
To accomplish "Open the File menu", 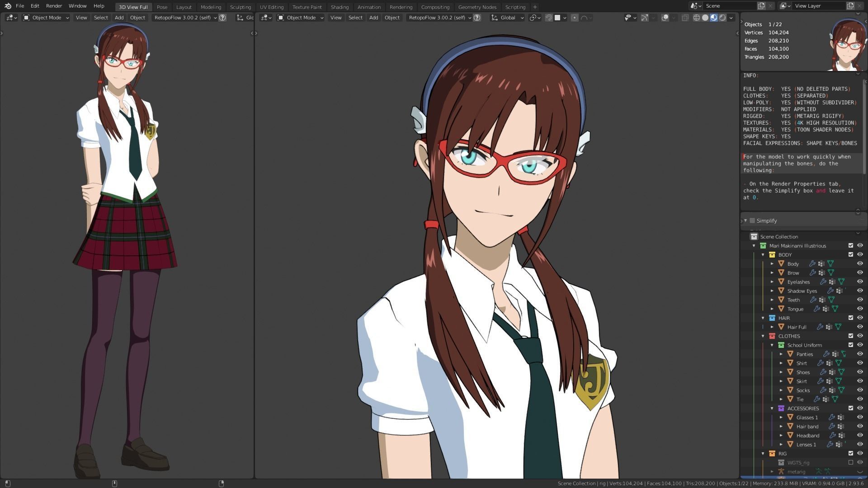I will coord(20,6).
